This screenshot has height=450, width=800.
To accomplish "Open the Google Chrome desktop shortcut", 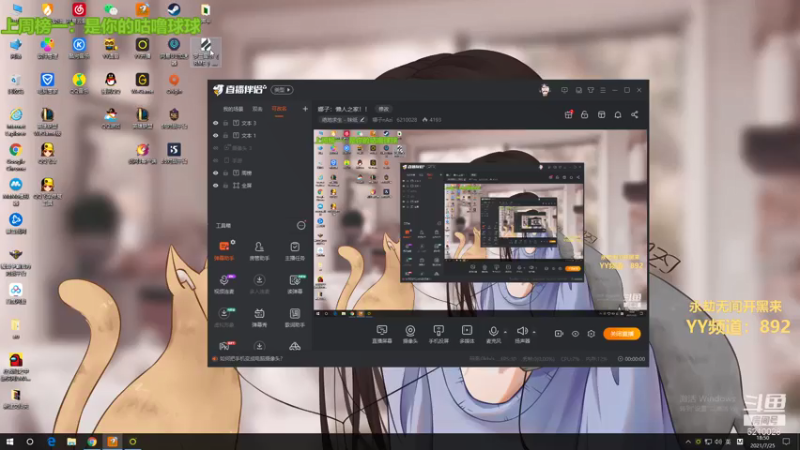I will 15,156.
